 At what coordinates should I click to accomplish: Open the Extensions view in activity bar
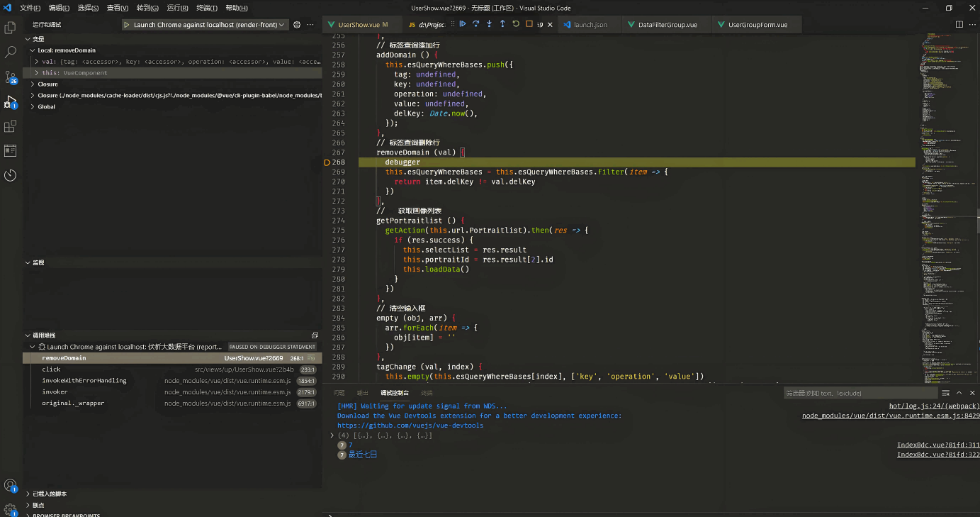pyautogui.click(x=11, y=126)
